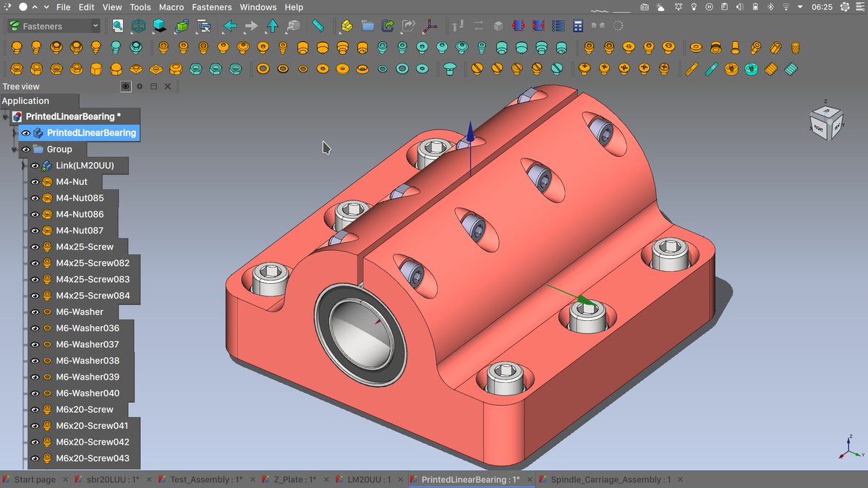868x488 pixels.
Task: Create a new Part with the yellow icon
Action: coord(345,25)
